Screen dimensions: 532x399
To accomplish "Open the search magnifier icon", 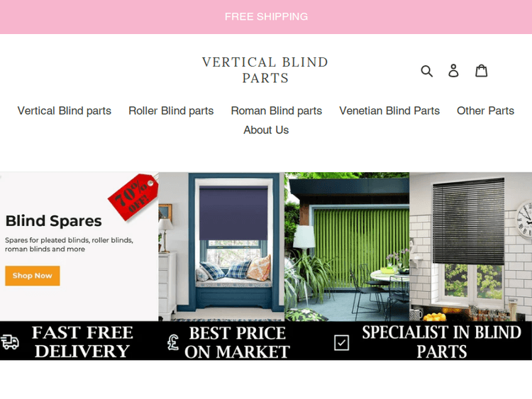I will 426,71.
